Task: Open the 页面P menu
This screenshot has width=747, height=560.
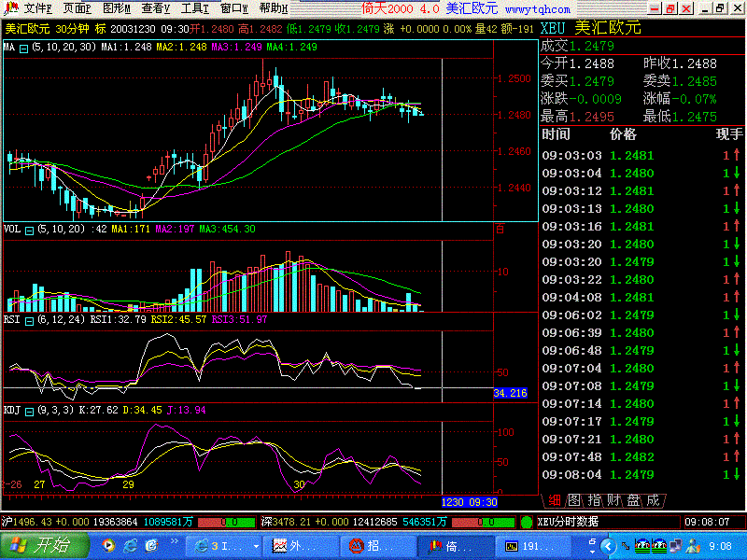Action: (x=78, y=8)
